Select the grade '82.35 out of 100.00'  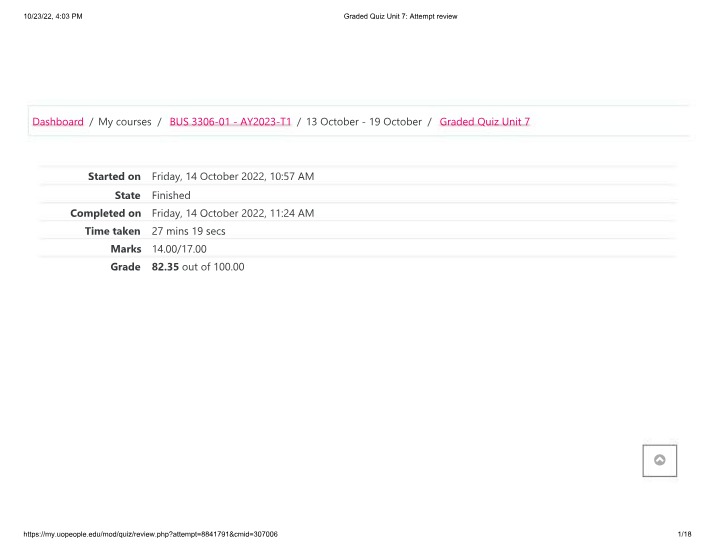point(198,266)
